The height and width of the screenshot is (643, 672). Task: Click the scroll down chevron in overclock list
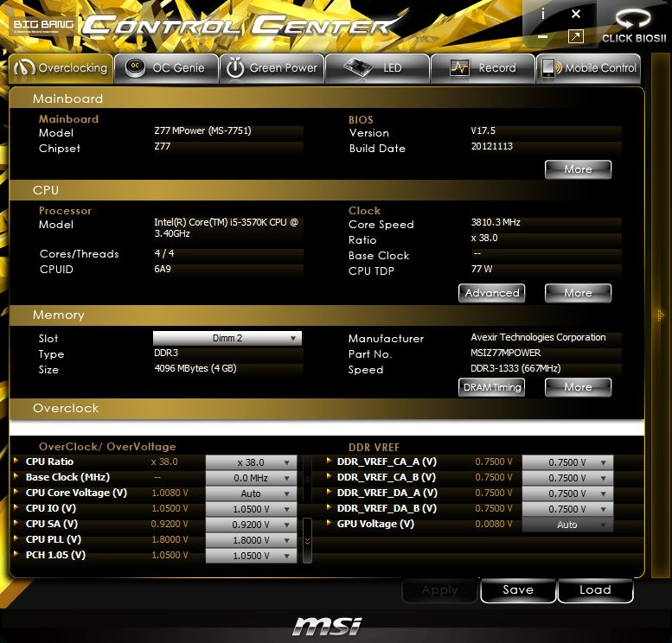307,541
